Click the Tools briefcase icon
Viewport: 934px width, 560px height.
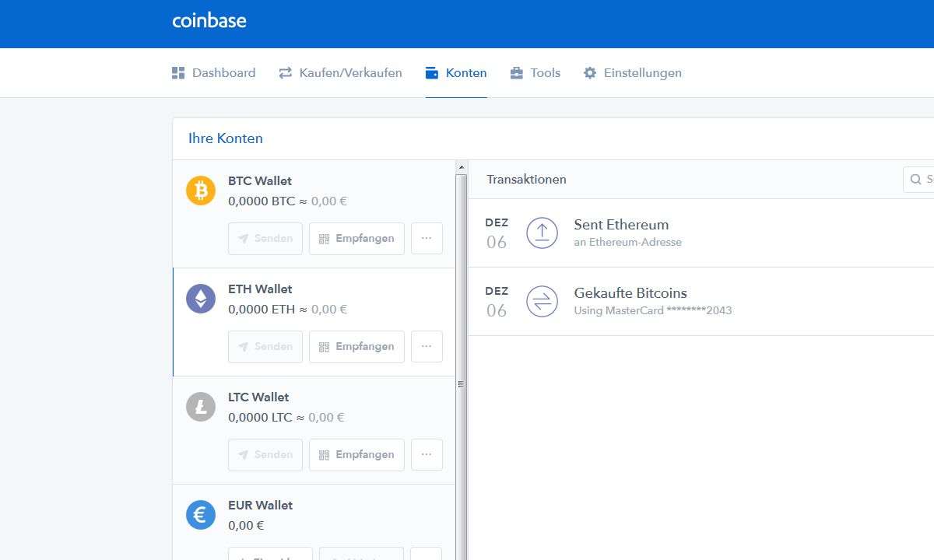click(x=517, y=73)
